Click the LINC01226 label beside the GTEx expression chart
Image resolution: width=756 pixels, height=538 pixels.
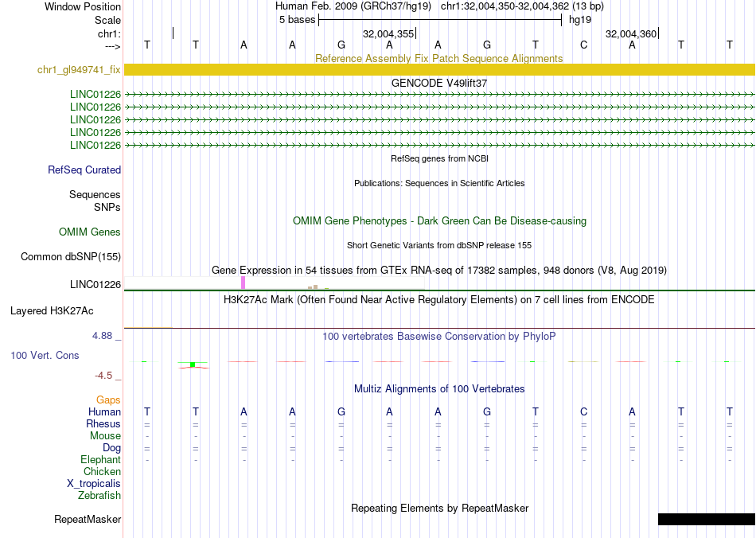(x=95, y=284)
